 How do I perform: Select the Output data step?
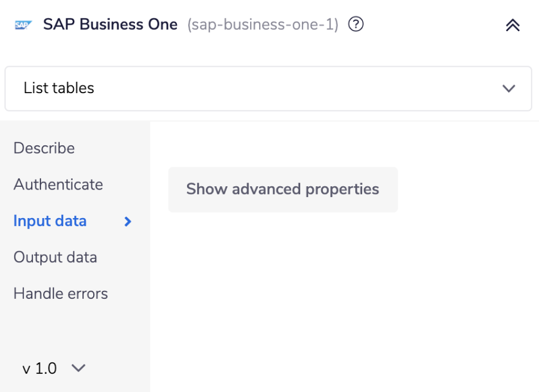[x=54, y=257]
